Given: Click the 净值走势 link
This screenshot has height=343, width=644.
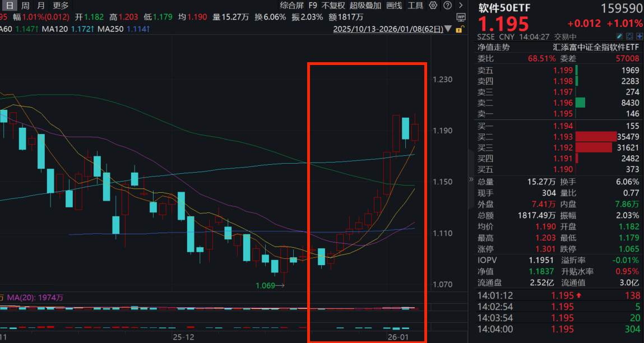Looking at the screenshot, I should (x=493, y=48).
